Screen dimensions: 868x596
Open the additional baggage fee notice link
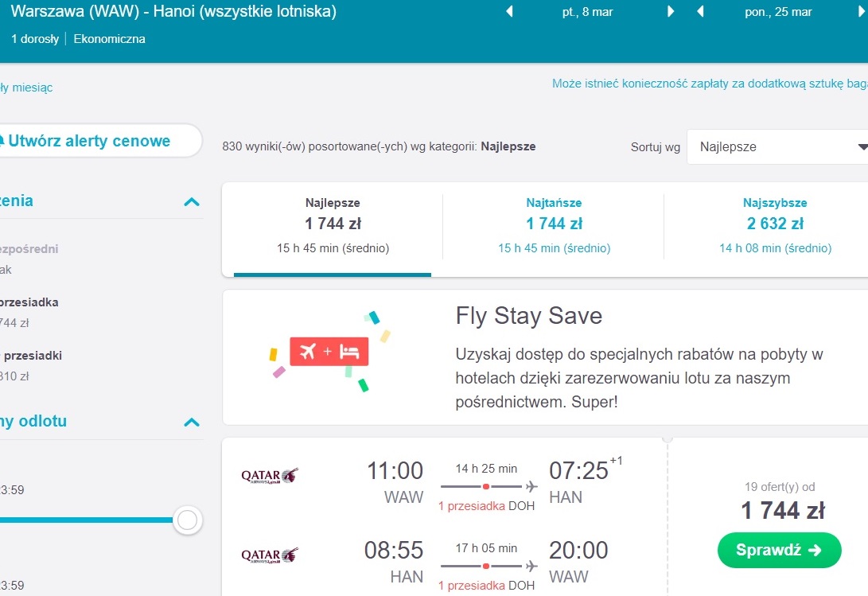(710, 84)
